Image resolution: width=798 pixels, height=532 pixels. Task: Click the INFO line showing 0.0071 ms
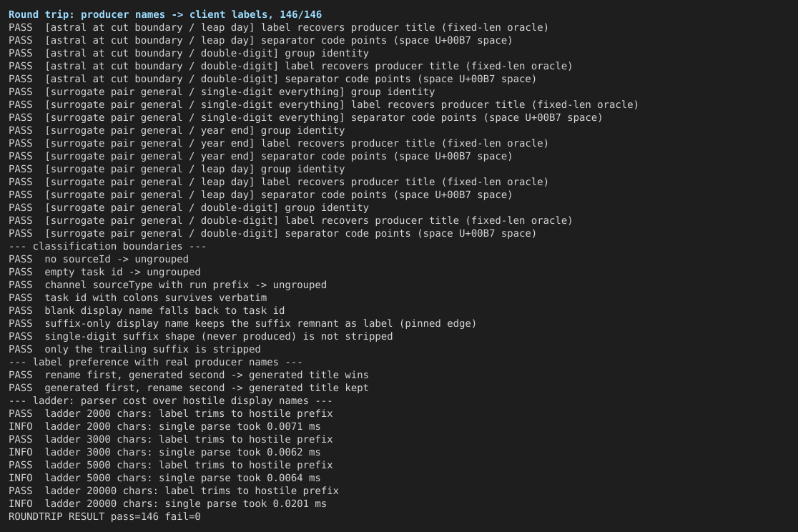[x=164, y=427]
